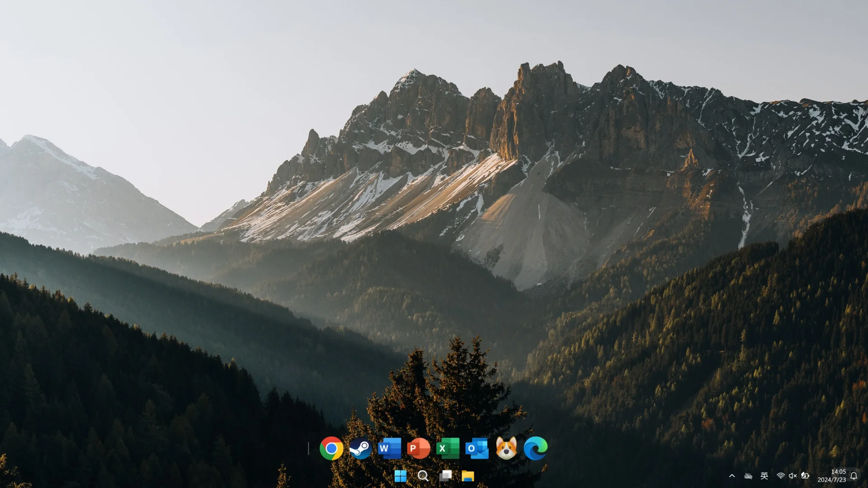Viewport: 868px width, 488px height.
Task: Open the Wi-Fi network icon
Action: 781,476
